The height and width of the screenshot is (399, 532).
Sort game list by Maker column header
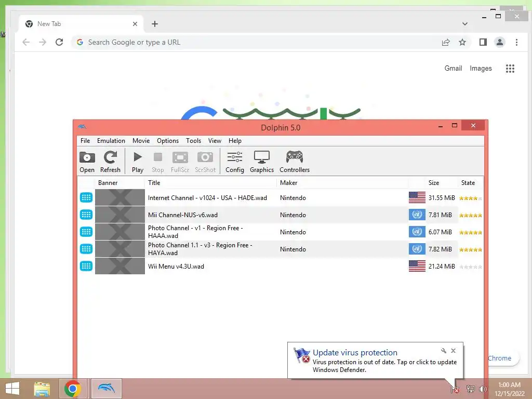coord(343,182)
